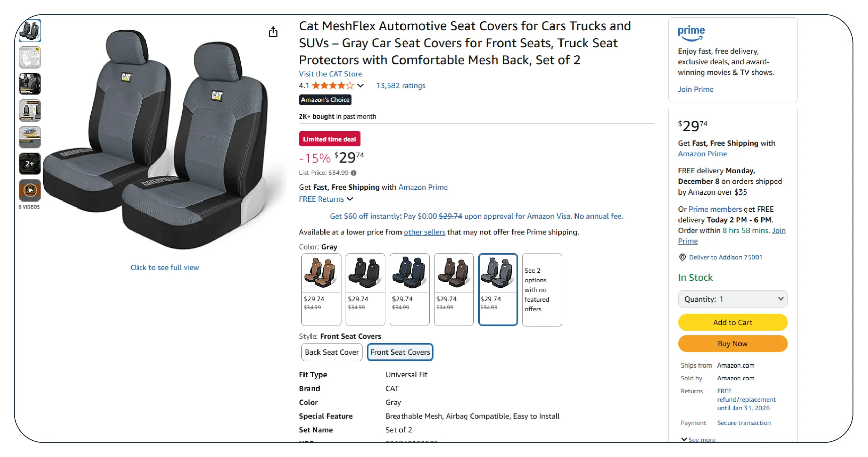868x457 pixels.
Task: Expand See more seller details
Action: click(x=698, y=439)
